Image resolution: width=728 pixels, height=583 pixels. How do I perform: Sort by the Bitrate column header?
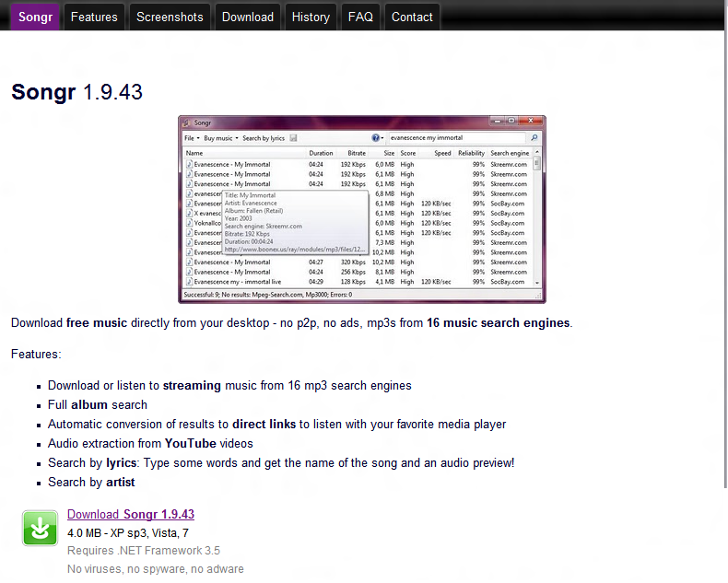pos(357,153)
